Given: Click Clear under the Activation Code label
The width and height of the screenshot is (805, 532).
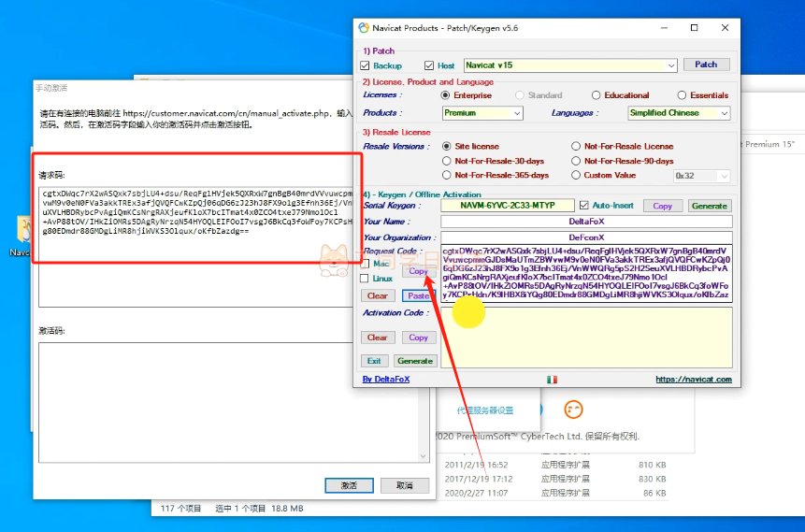Looking at the screenshot, I should (x=378, y=338).
